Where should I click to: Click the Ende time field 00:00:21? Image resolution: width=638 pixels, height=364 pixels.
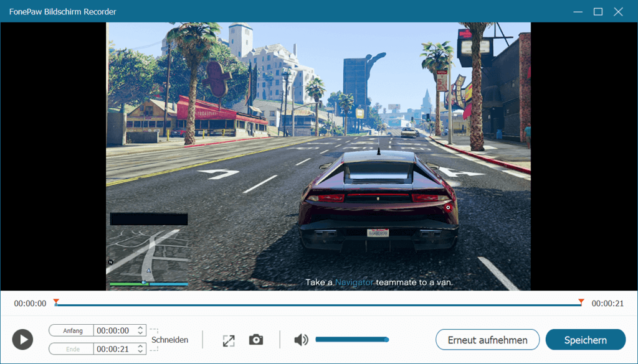(115, 348)
